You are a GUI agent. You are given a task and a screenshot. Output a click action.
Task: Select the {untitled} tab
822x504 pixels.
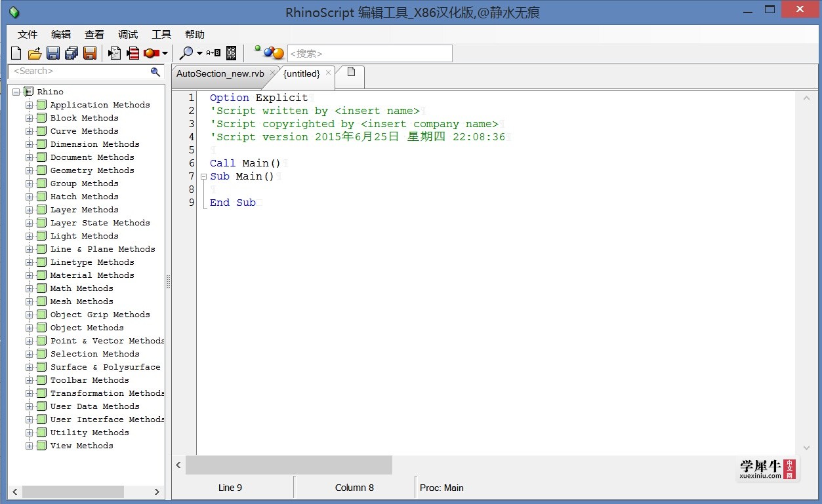click(302, 74)
